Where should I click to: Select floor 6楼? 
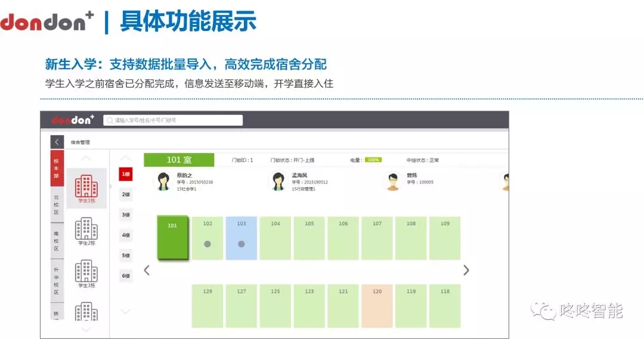click(126, 276)
